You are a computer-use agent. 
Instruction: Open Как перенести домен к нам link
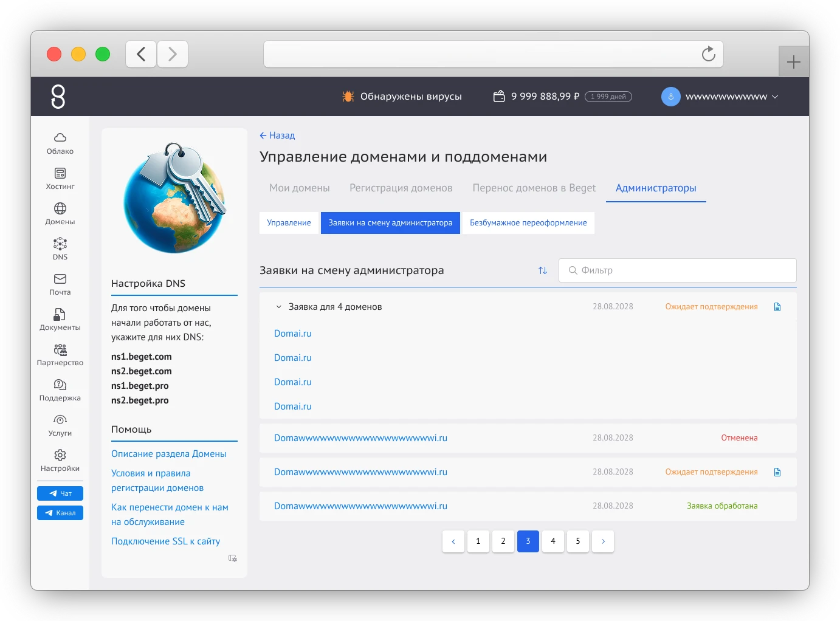(x=170, y=515)
